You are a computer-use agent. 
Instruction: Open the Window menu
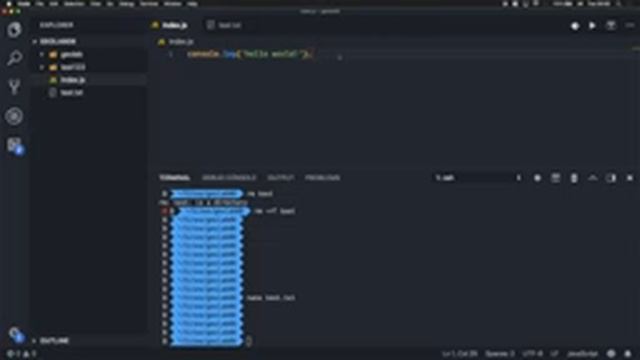pyautogui.click(x=173, y=4)
